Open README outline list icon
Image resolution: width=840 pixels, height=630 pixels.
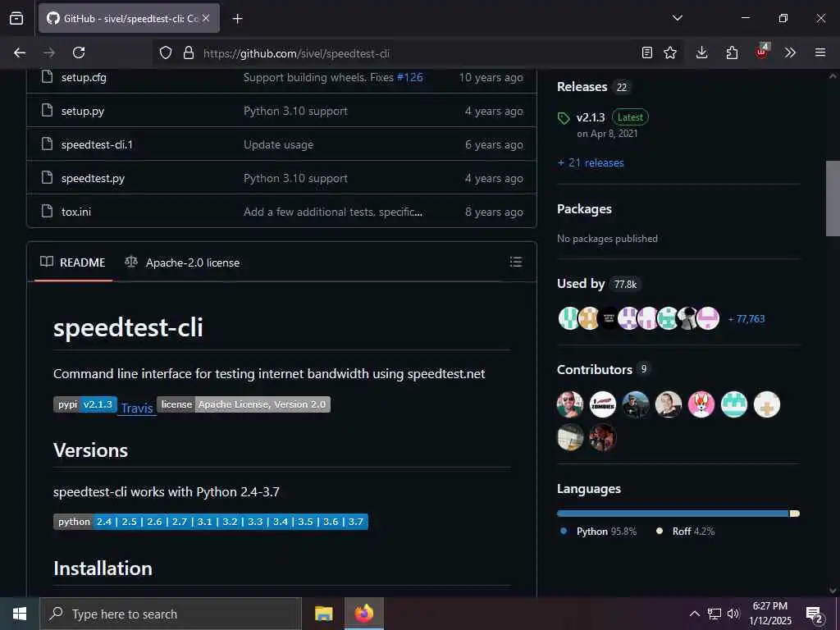click(516, 262)
